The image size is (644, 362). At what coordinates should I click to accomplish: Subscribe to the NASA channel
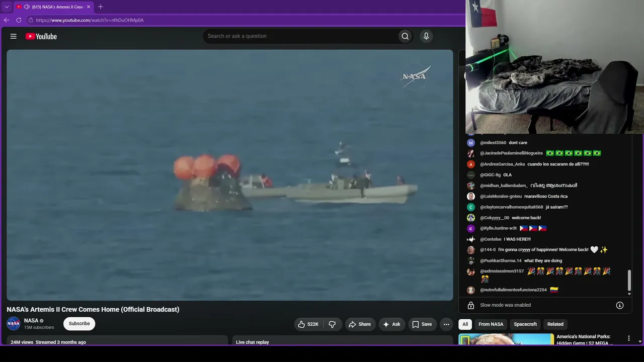coord(79,324)
